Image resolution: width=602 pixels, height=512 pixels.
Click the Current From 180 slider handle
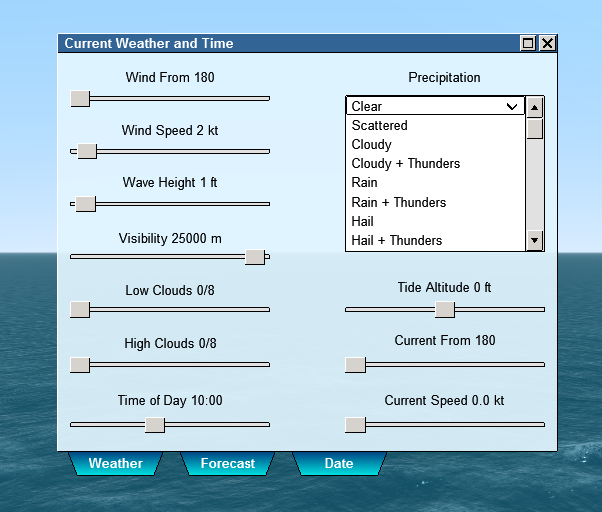[x=355, y=365]
